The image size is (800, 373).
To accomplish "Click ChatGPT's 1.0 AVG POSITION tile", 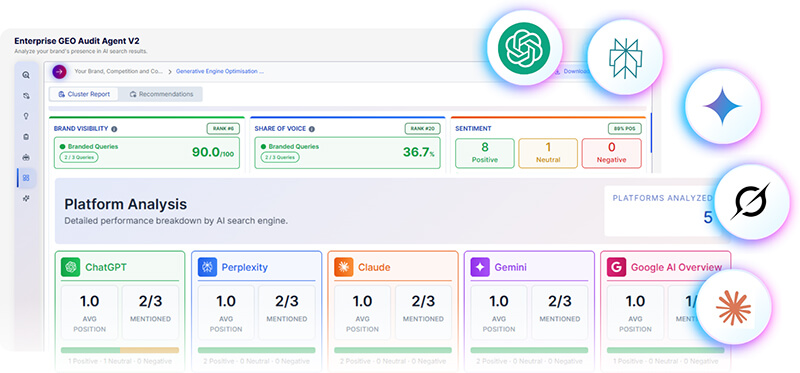I will pyautogui.click(x=89, y=312).
